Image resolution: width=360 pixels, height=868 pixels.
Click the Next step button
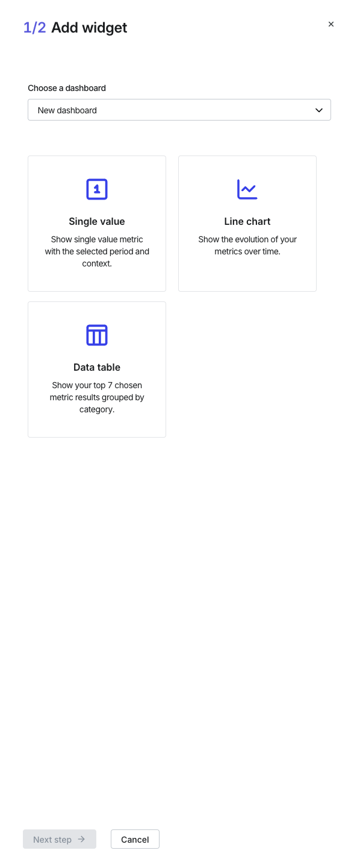(60, 839)
